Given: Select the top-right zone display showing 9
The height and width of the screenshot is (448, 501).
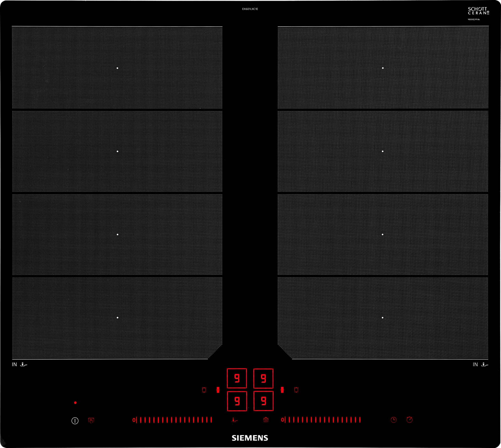Looking at the screenshot, I should (263, 378).
